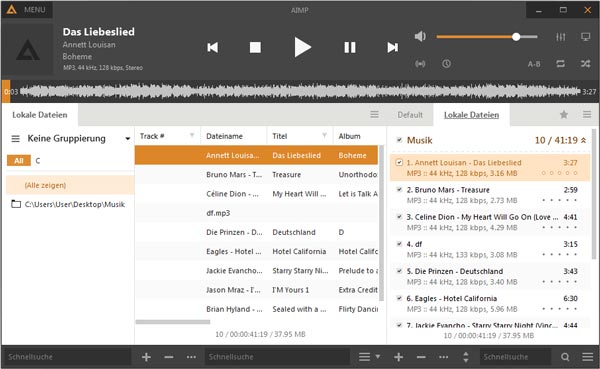This screenshot has width=600, height=369.
Task: Open the Track # column filter
Action: coord(192,136)
